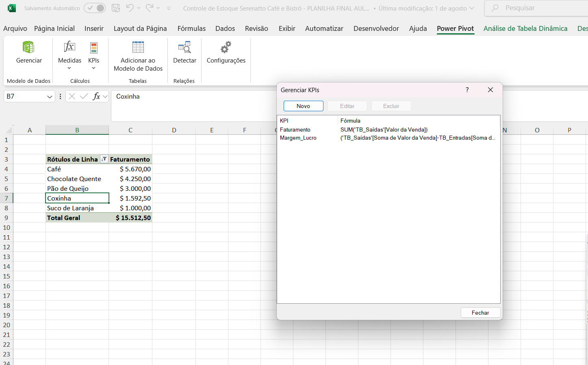Switch to Dados tab
Image resolution: width=588 pixels, height=365 pixels.
click(x=225, y=28)
